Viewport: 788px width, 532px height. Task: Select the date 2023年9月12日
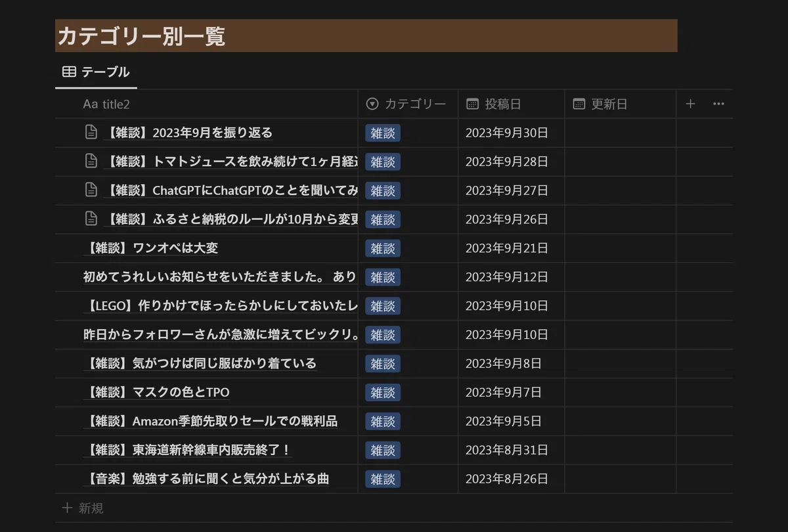(x=506, y=277)
